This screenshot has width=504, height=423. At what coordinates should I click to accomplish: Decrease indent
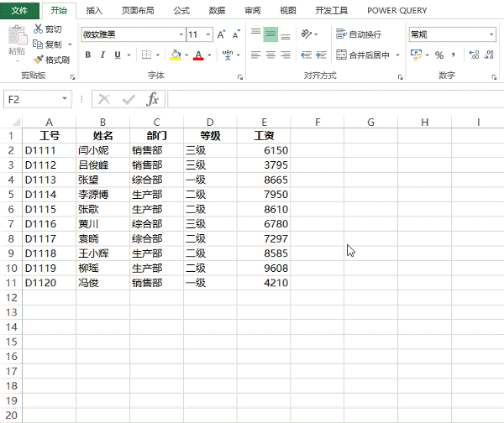click(306, 55)
